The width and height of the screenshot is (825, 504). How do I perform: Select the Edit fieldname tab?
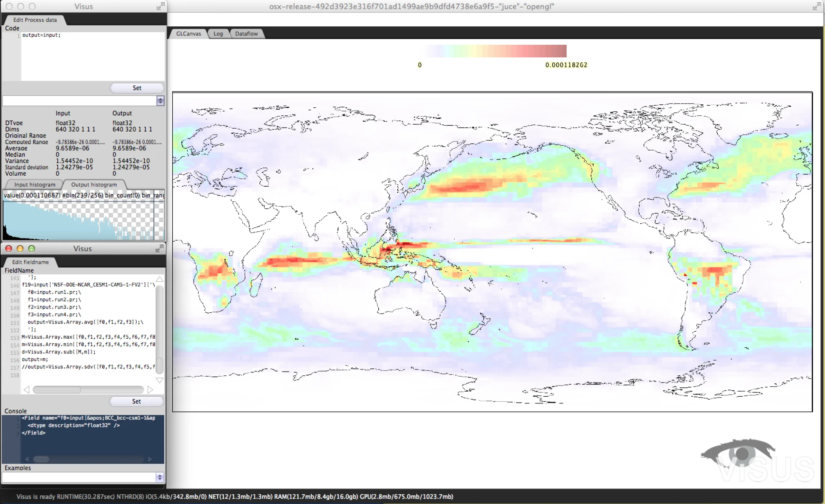pyautogui.click(x=31, y=262)
